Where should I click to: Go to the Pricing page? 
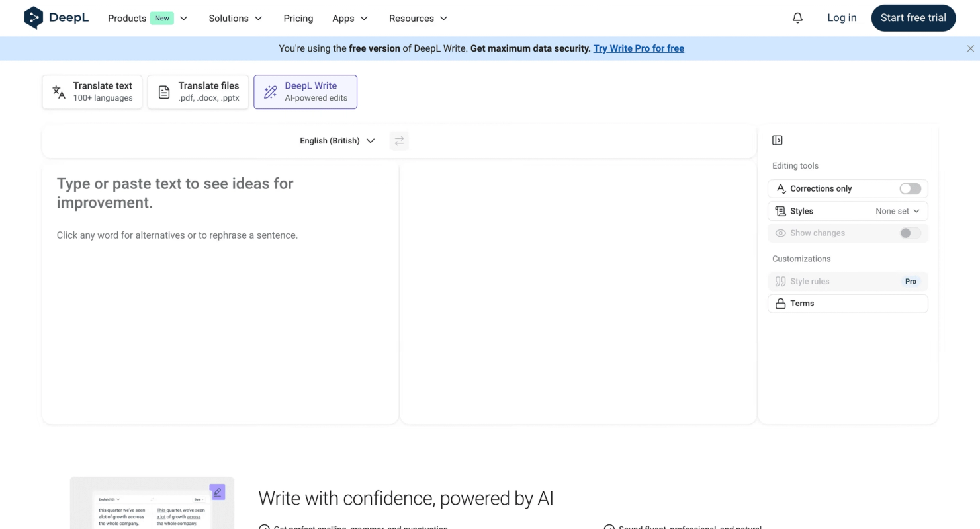pyautogui.click(x=298, y=19)
